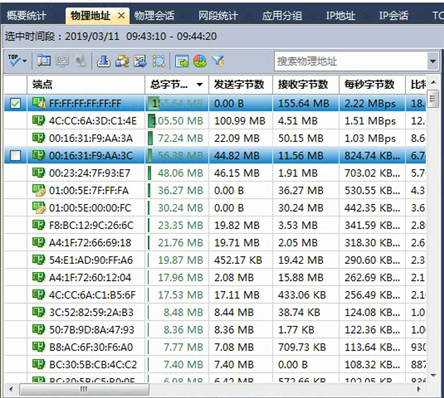Click the node icon of B8:AC:6F:30:F6:A0

38,347
